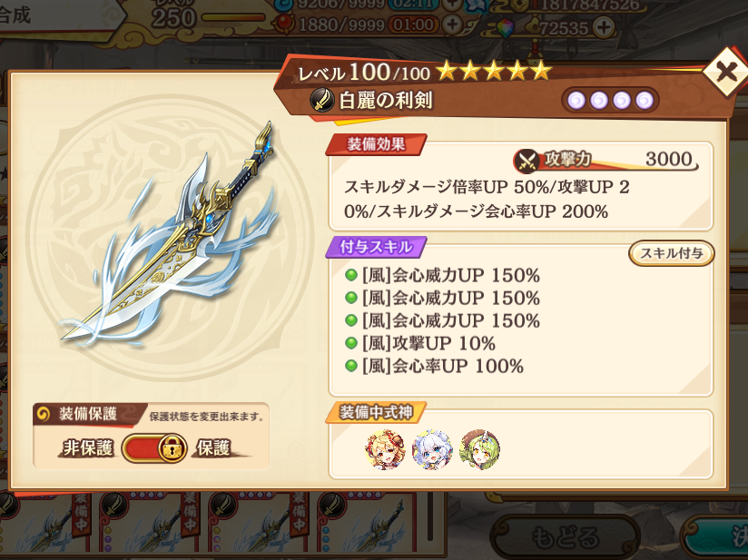Open the 付与スキル section header

coord(376,247)
